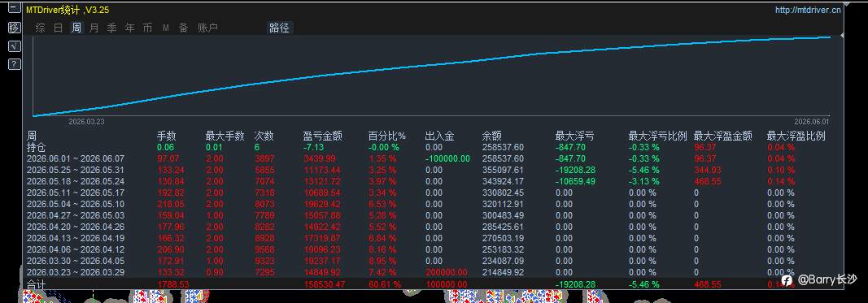Click the 周 column header
The height and width of the screenshot is (303, 868).
tap(32, 136)
